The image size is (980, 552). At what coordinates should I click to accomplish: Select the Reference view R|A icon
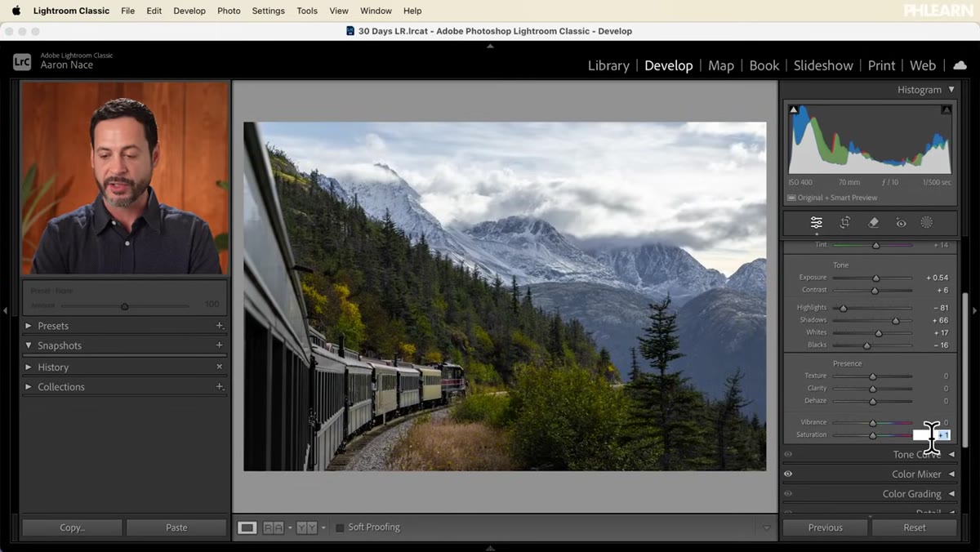click(x=274, y=528)
